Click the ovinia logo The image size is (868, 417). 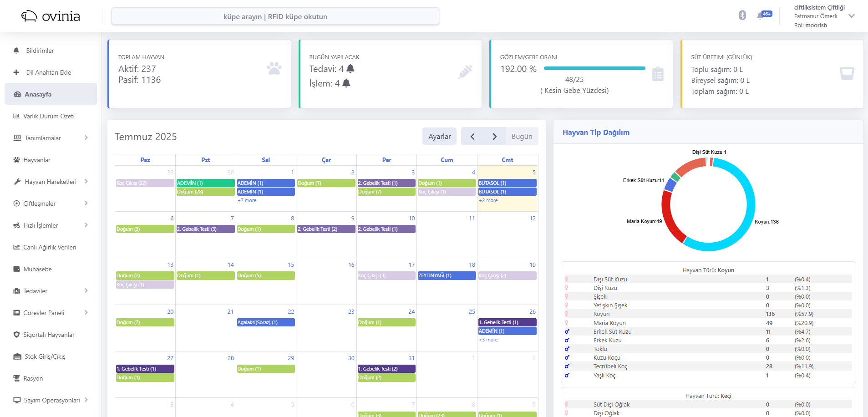click(51, 16)
